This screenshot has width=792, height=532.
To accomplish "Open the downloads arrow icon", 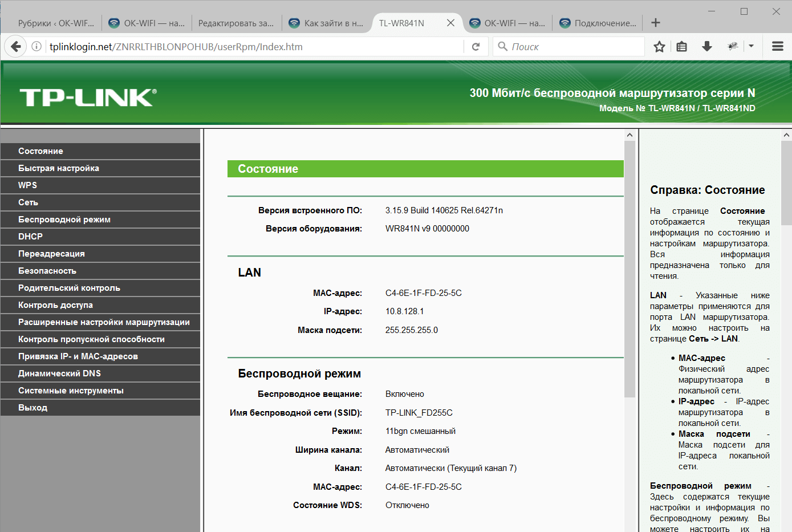I will tap(707, 47).
